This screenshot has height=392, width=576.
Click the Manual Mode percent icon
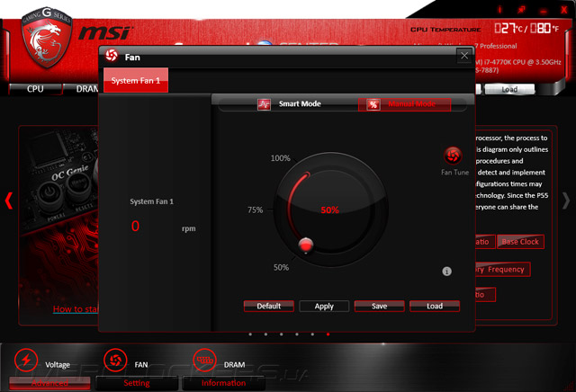click(x=373, y=104)
